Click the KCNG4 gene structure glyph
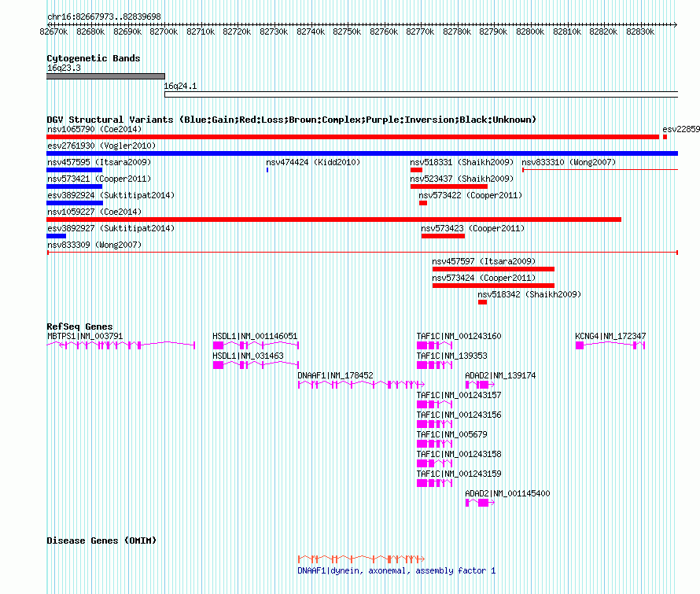Image resolution: width=700 pixels, height=594 pixels. pyautogui.click(x=610, y=345)
